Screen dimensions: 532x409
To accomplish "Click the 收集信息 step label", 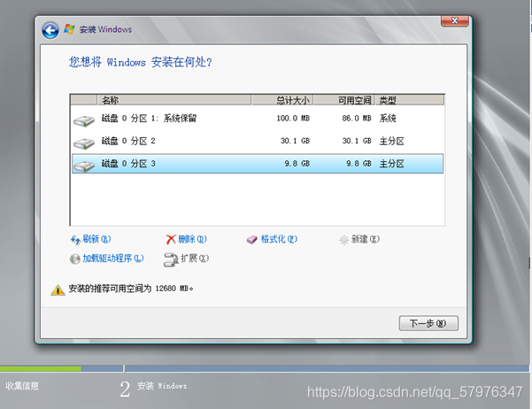I will [22, 386].
